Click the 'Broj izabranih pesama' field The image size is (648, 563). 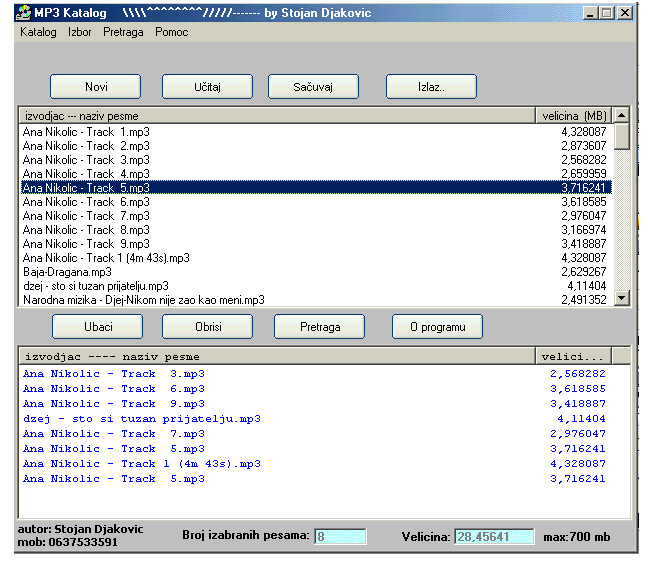[340, 537]
